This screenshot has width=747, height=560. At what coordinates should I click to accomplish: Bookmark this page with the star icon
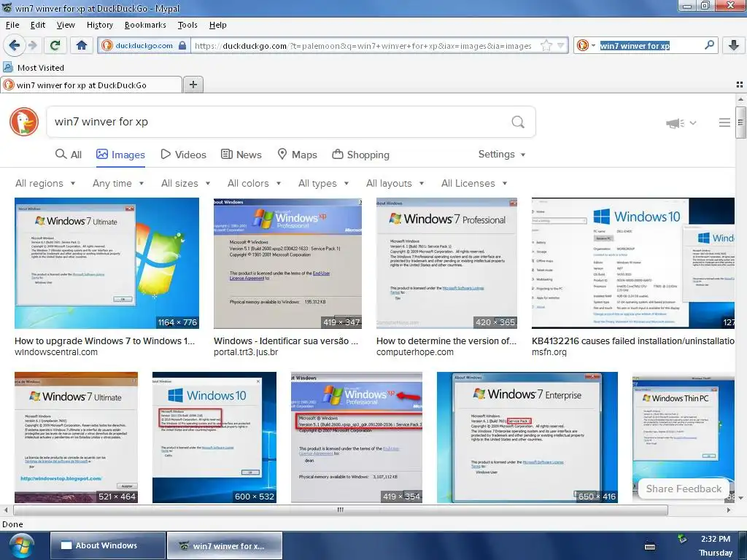[546, 46]
